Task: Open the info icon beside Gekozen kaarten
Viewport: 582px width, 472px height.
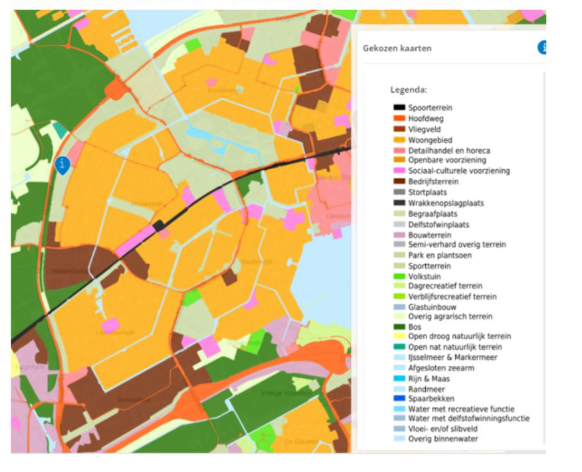Action: point(542,47)
